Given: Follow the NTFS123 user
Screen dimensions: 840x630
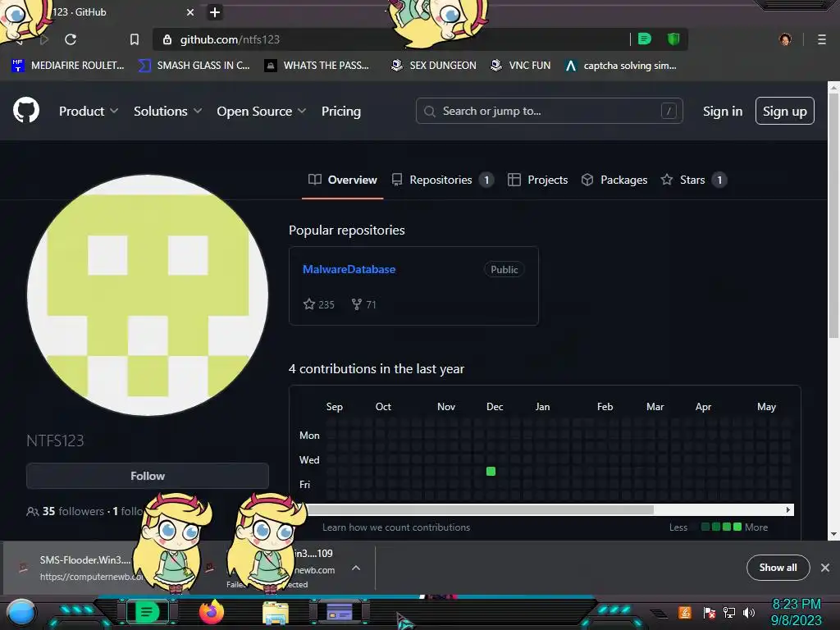Looking at the screenshot, I should [x=148, y=476].
